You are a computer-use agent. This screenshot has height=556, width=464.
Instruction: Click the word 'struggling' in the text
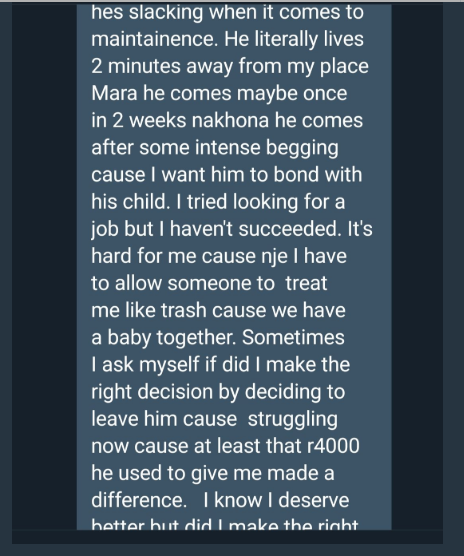point(293,420)
